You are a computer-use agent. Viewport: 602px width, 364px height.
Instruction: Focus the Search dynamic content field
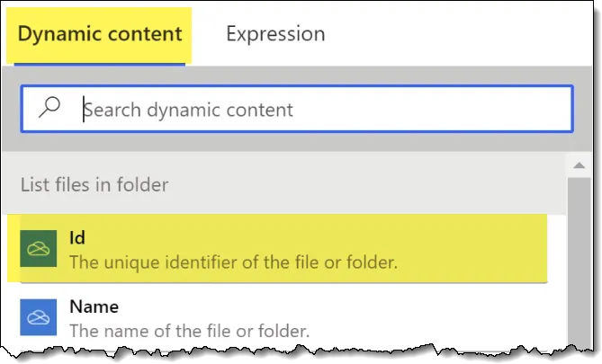point(324,110)
